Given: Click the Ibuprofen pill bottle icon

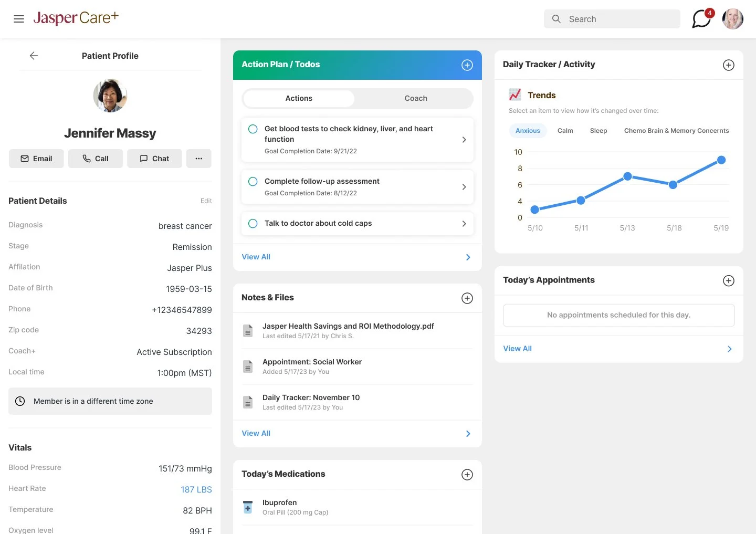Looking at the screenshot, I should pos(248,507).
